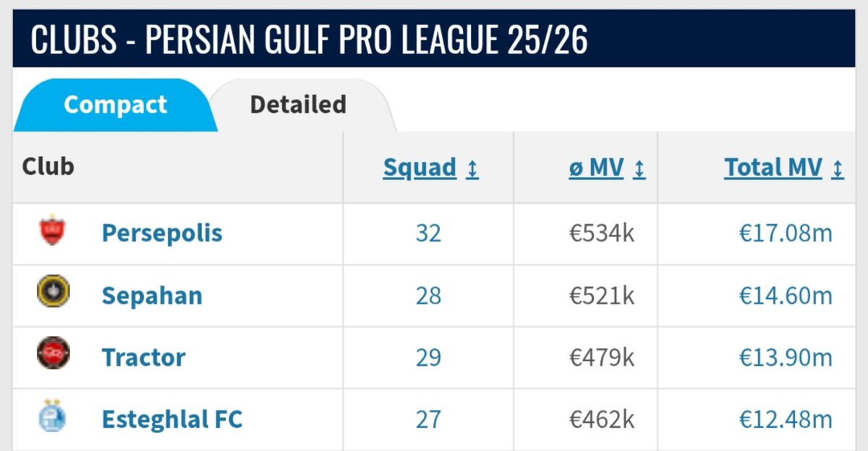Image resolution: width=868 pixels, height=451 pixels.
Task: Click Sepahan total value €14.60m
Action: (x=786, y=296)
